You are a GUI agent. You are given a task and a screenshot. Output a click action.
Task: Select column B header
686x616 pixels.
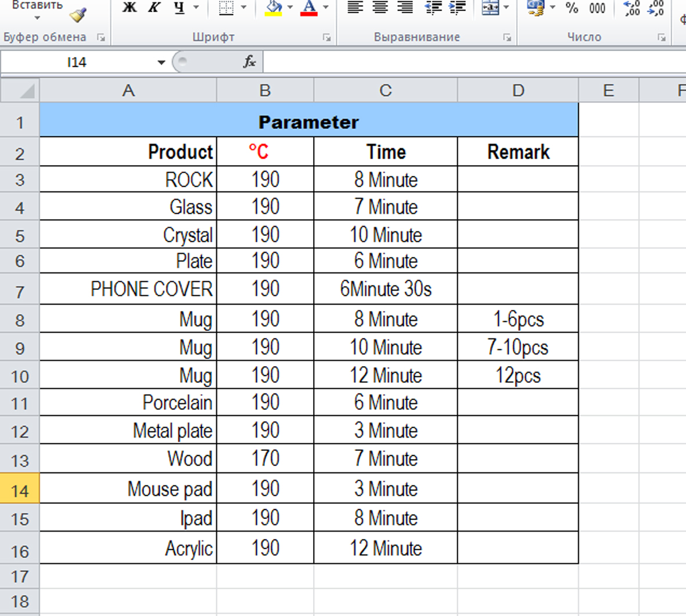pyautogui.click(x=265, y=91)
